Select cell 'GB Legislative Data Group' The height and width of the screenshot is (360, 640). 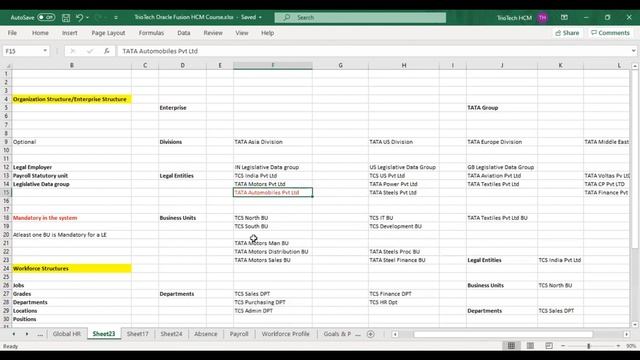click(502, 167)
